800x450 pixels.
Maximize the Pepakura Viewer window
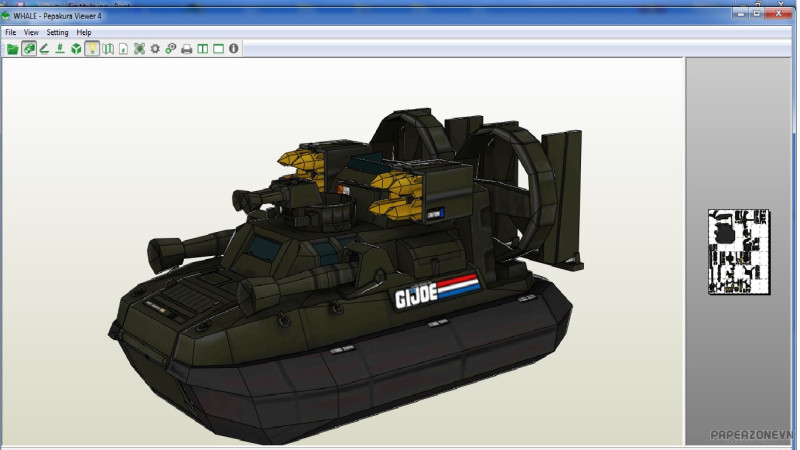[x=757, y=13]
